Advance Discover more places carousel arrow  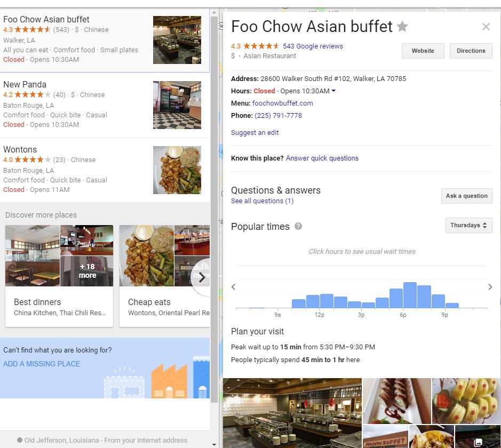[202, 277]
